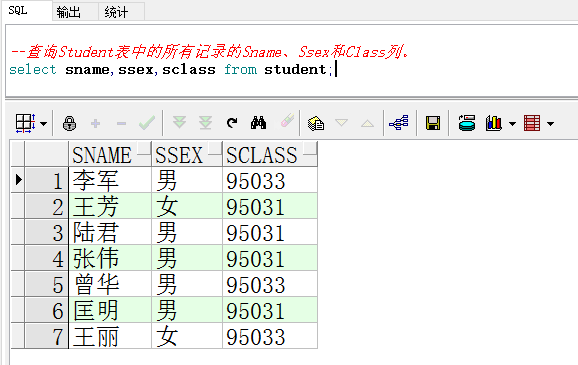Refresh query results icon
This screenshot has height=365, width=578.
coord(232,123)
